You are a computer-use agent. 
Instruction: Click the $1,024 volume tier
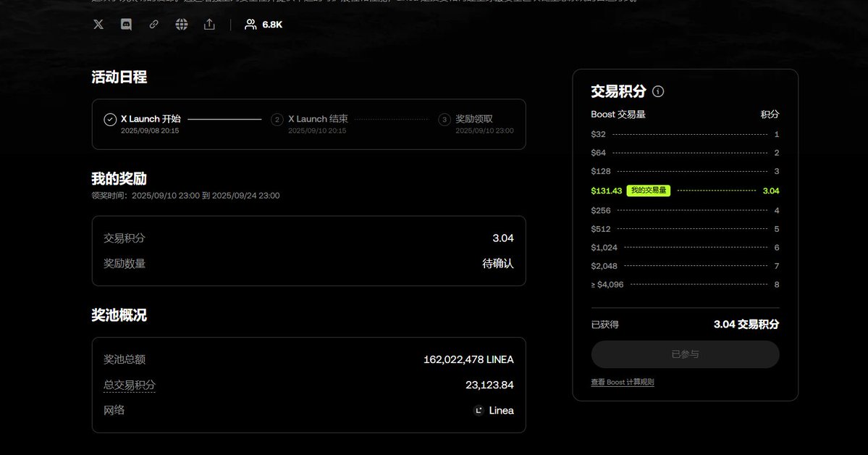[x=604, y=248]
